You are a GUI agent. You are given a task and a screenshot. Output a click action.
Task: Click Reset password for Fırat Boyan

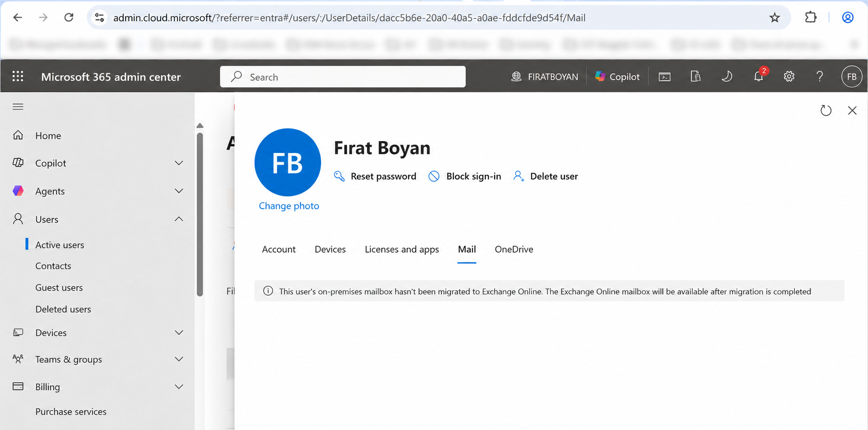click(375, 176)
